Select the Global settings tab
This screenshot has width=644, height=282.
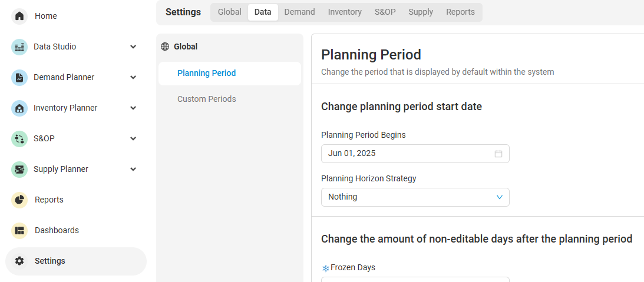pyautogui.click(x=229, y=12)
